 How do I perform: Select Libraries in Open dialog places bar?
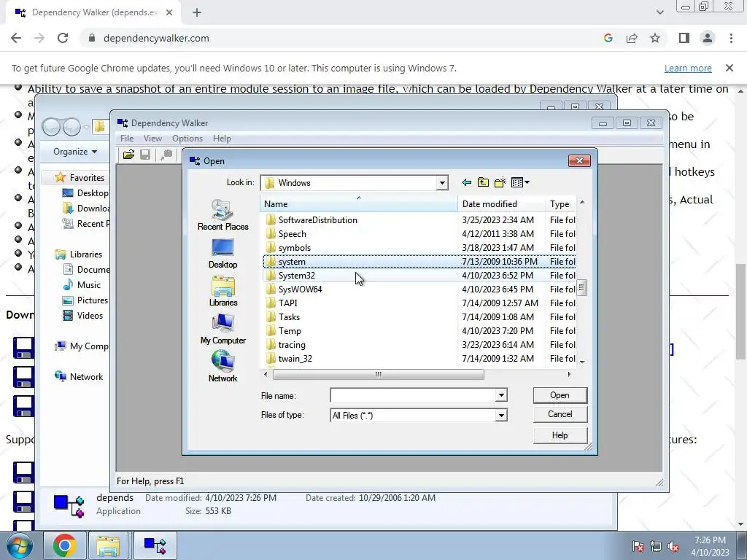click(222, 292)
